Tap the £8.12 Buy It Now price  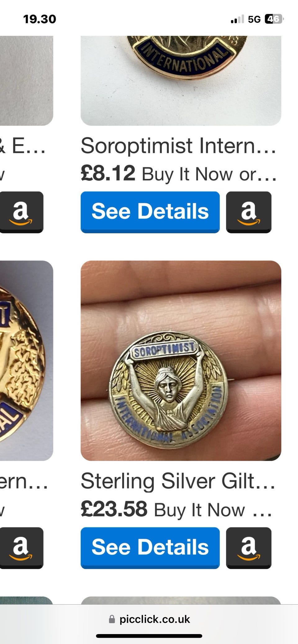178,174
